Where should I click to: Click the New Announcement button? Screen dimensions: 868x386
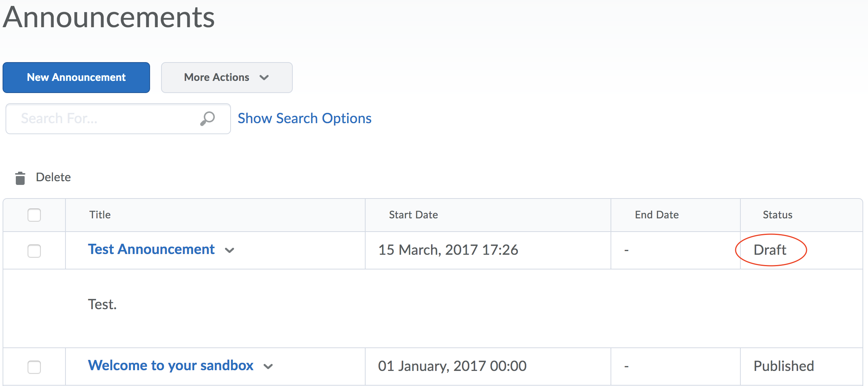pyautogui.click(x=76, y=78)
